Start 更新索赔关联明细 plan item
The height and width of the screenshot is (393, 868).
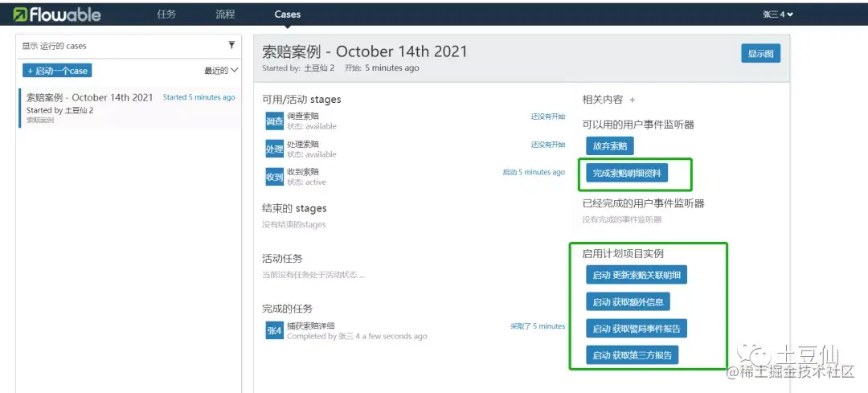click(637, 275)
